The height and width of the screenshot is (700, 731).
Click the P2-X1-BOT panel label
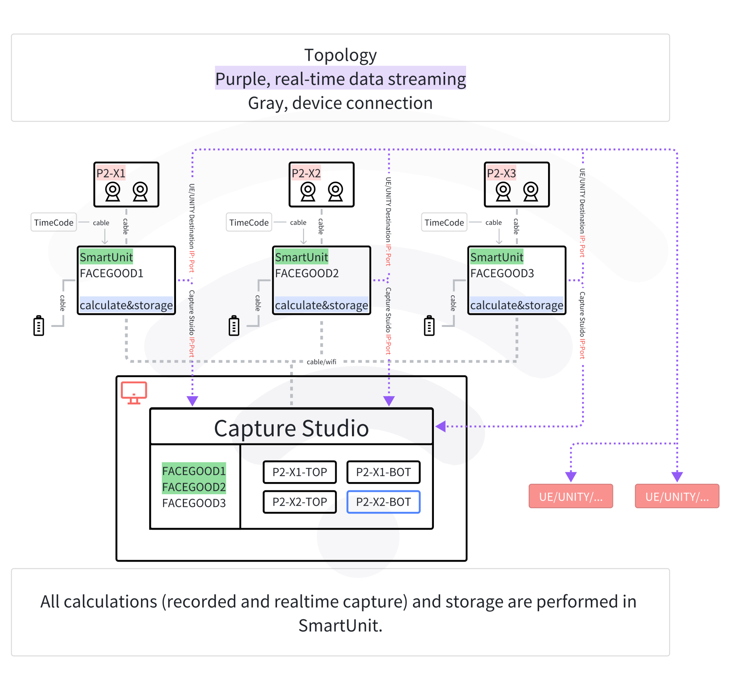pyautogui.click(x=384, y=472)
